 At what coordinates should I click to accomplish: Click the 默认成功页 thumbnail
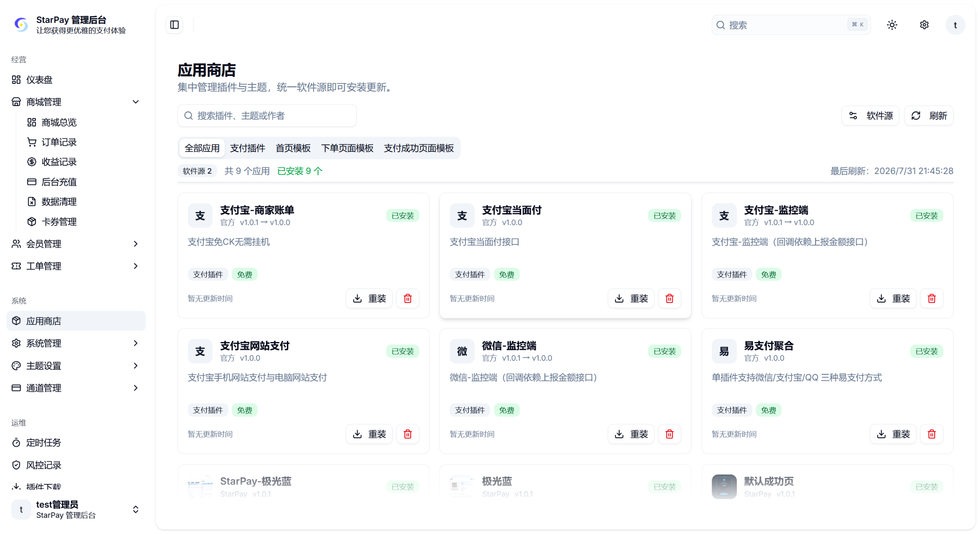(x=724, y=487)
